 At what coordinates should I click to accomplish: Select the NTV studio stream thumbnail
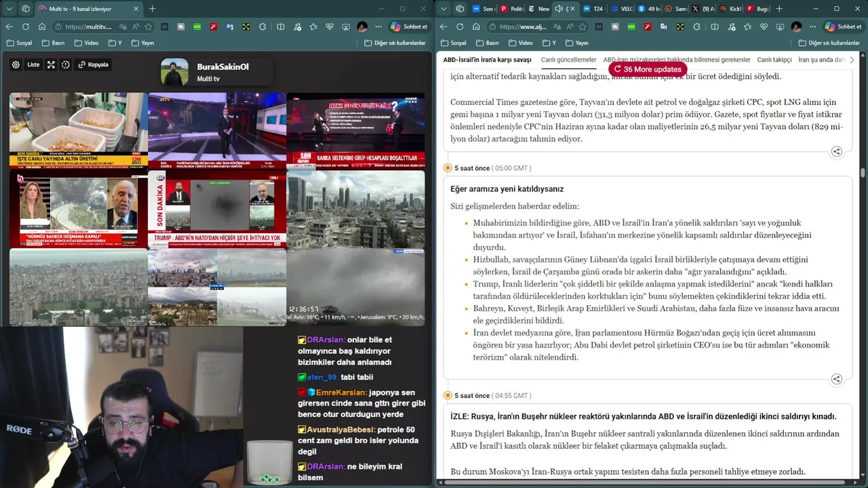(217, 130)
